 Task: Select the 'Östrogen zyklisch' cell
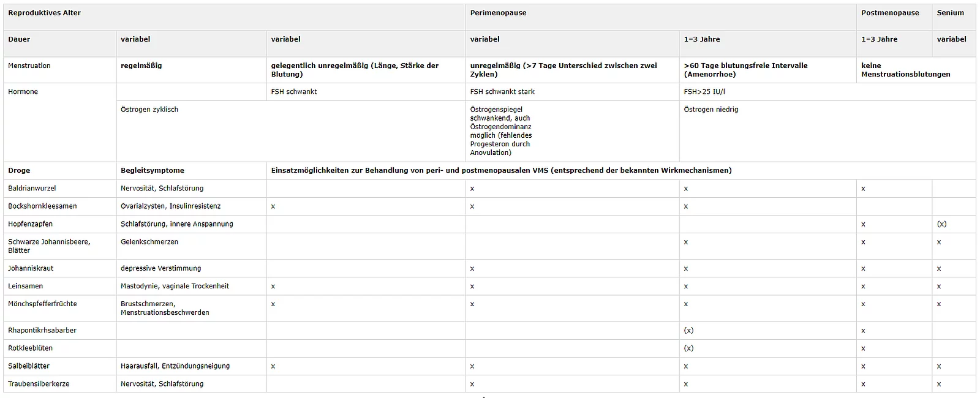click(290, 131)
